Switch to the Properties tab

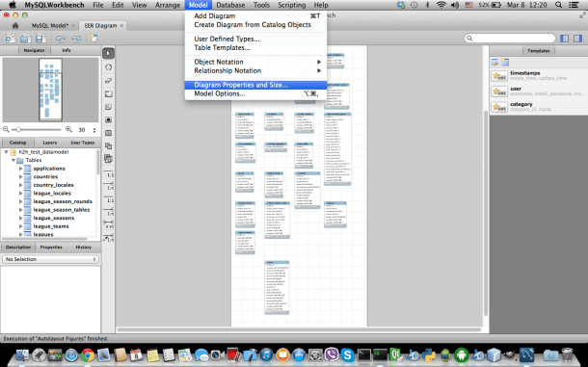[51, 248]
